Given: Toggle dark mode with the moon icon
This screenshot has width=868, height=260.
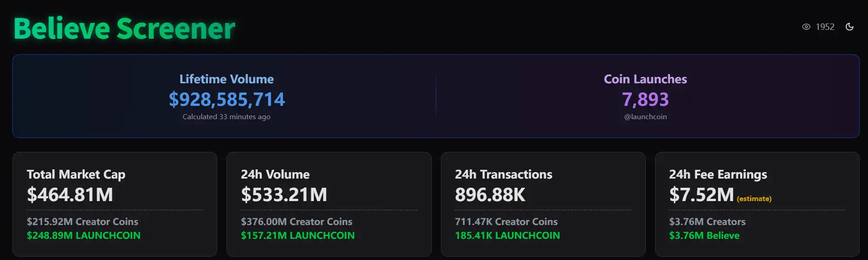Looking at the screenshot, I should pyautogui.click(x=849, y=27).
